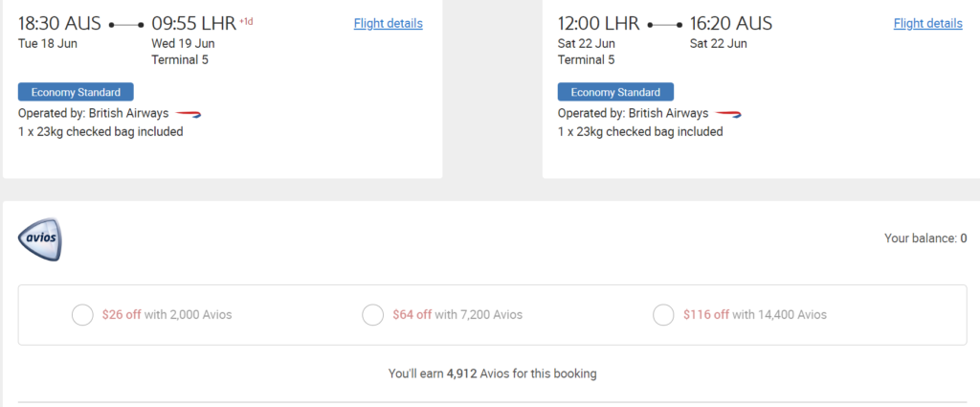Click return flight Economy Standard badge

point(615,92)
